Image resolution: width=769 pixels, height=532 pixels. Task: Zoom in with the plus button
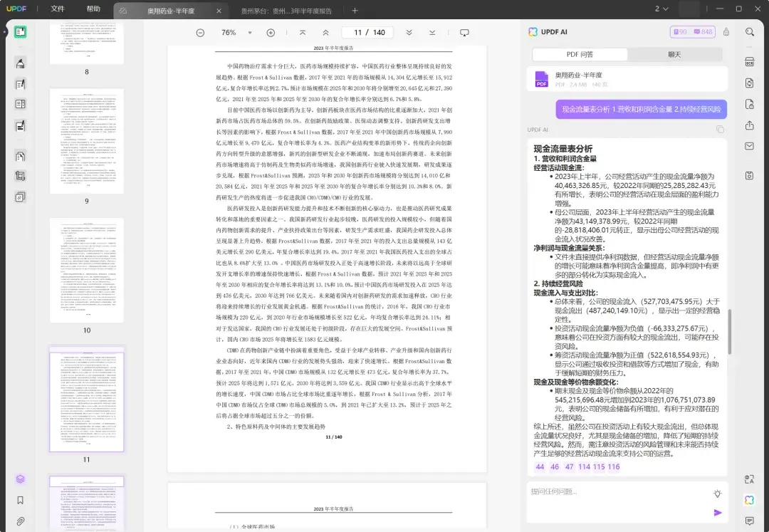[271, 32]
